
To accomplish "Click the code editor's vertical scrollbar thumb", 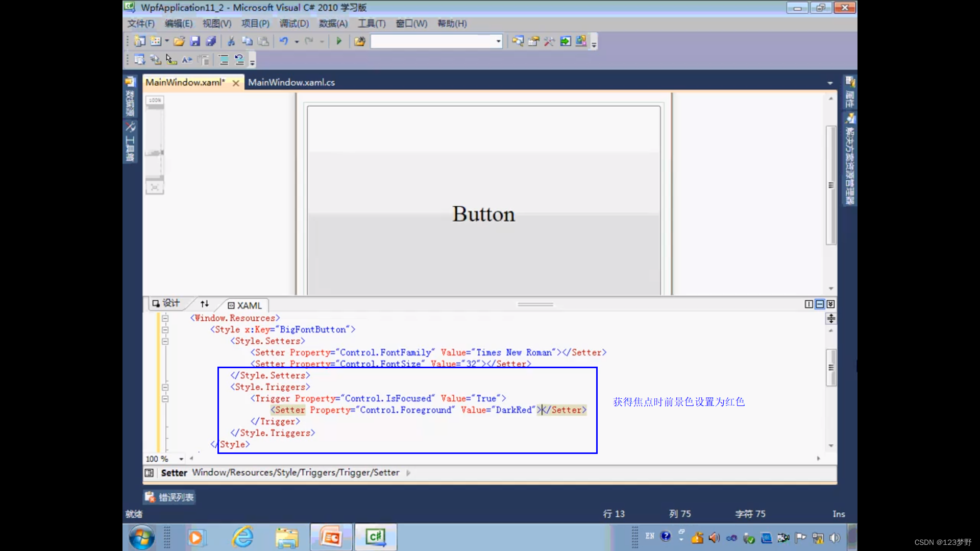I will tap(831, 367).
